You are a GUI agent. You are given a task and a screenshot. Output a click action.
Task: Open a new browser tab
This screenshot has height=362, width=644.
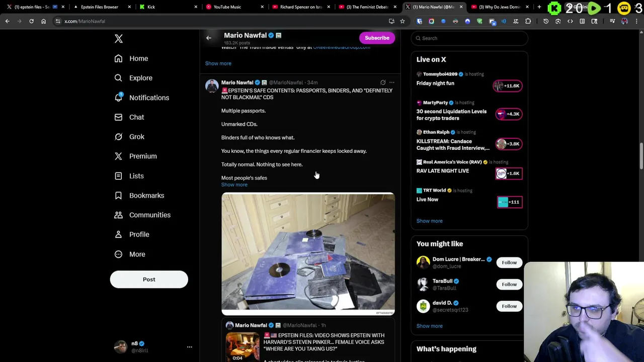539,7
